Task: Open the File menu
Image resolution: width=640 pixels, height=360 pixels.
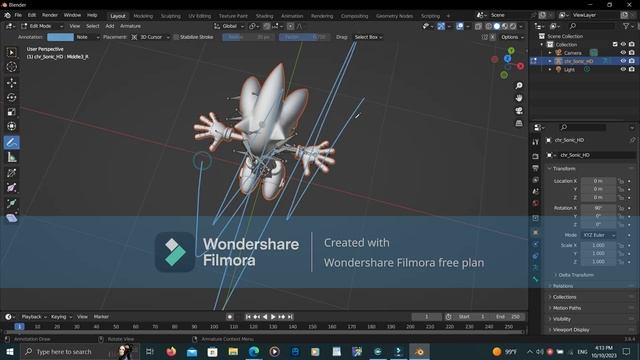Action: pyautogui.click(x=18, y=15)
